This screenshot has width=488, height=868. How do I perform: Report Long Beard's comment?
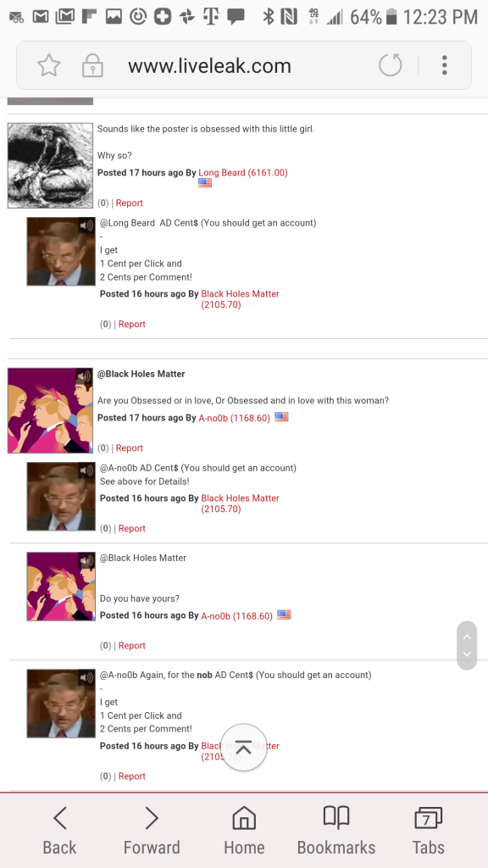click(130, 203)
